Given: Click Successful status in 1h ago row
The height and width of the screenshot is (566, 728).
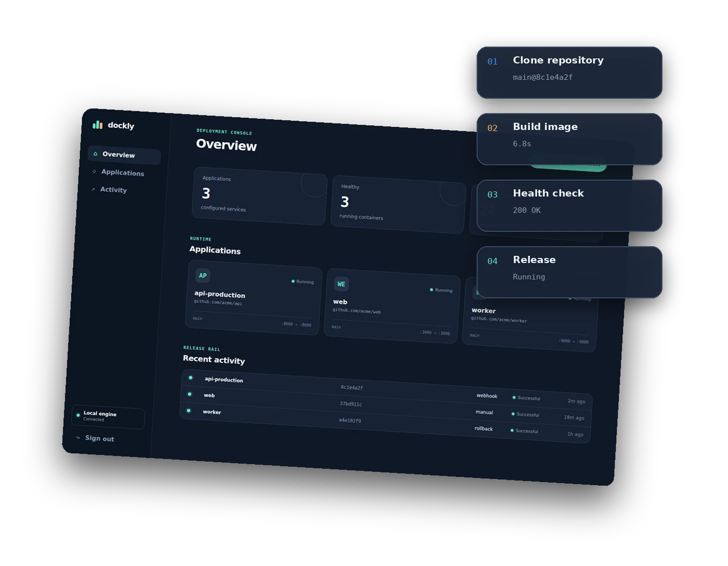Looking at the screenshot, I should [524, 430].
